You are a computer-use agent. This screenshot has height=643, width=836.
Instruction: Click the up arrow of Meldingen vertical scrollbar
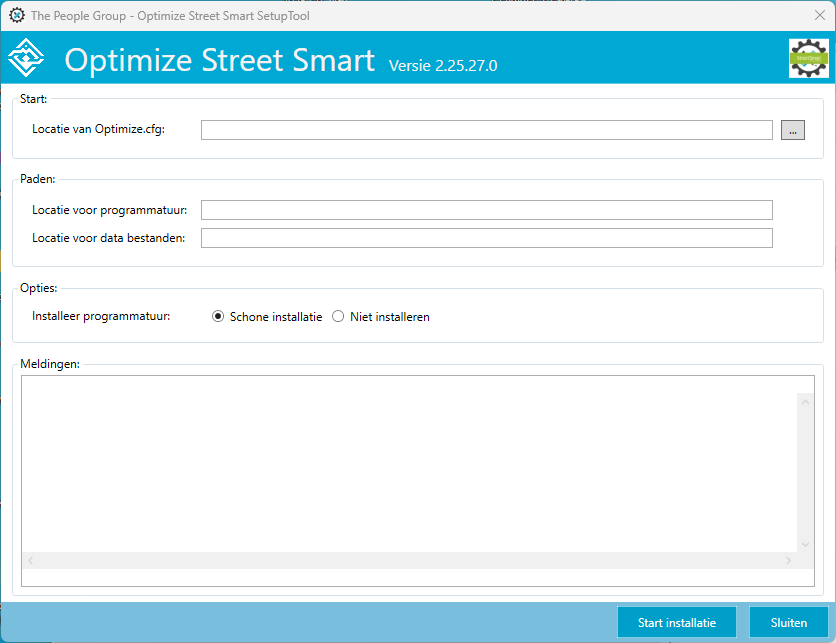(x=805, y=402)
